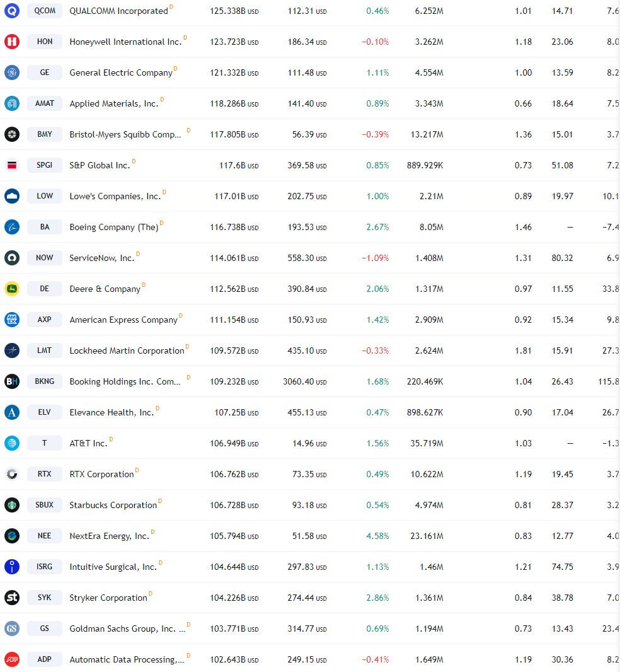This screenshot has width=620, height=672.
Task: Click the American Express logo icon
Action: click(12, 319)
